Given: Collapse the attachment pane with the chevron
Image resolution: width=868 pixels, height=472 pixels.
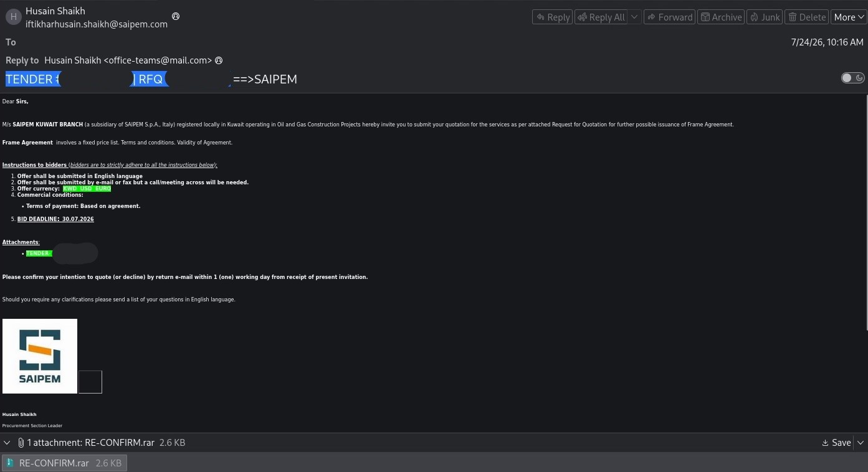Looking at the screenshot, I should [x=7, y=443].
